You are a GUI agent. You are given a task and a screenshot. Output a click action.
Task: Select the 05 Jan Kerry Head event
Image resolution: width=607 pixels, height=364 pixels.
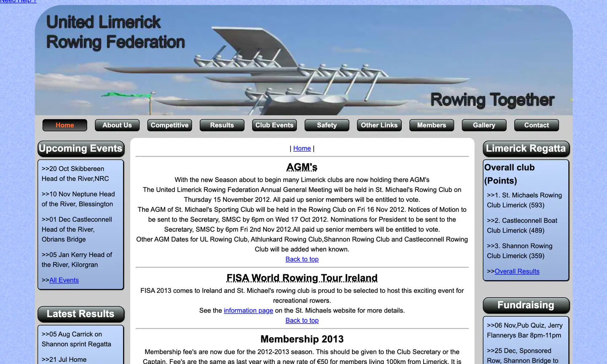pos(77,260)
